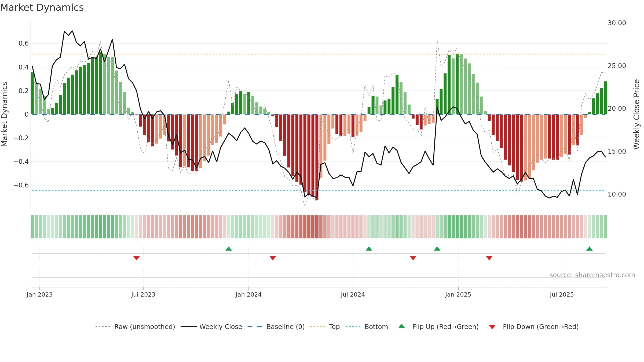
Task: Click the 20.00 price axis label
Action: click(x=617, y=108)
